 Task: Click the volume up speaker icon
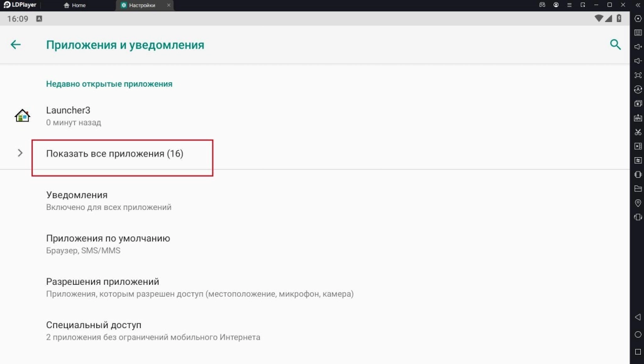point(638,47)
